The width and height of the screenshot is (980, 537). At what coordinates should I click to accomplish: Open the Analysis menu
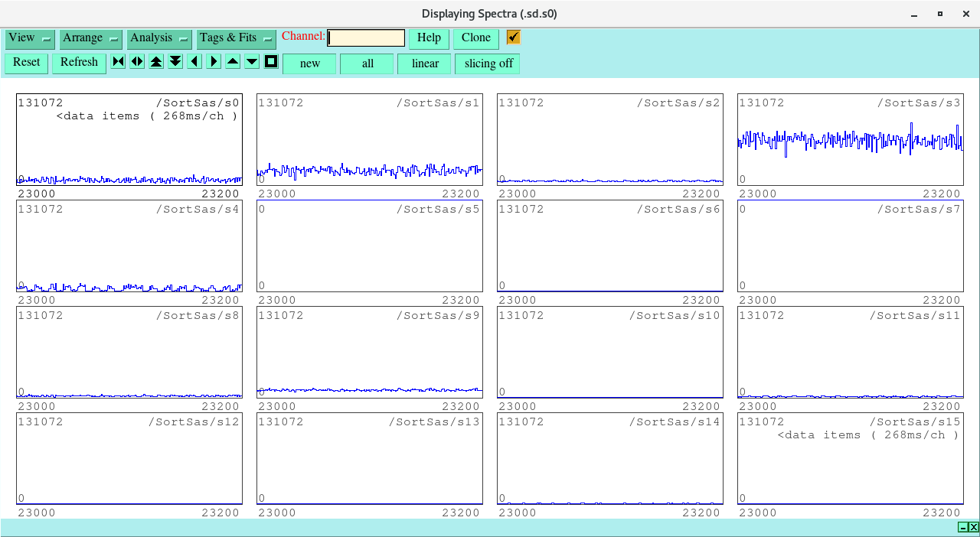tap(159, 38)
